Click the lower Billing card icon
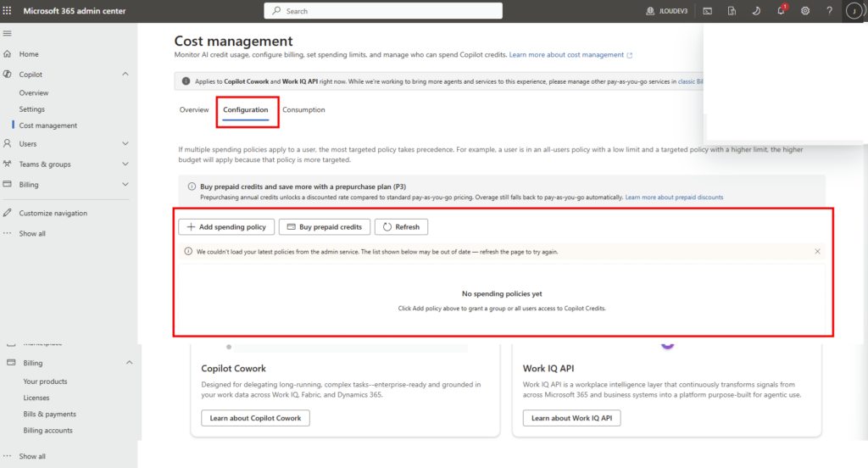The width and height of the screenshot is (868, 468). tap(11, 363)
